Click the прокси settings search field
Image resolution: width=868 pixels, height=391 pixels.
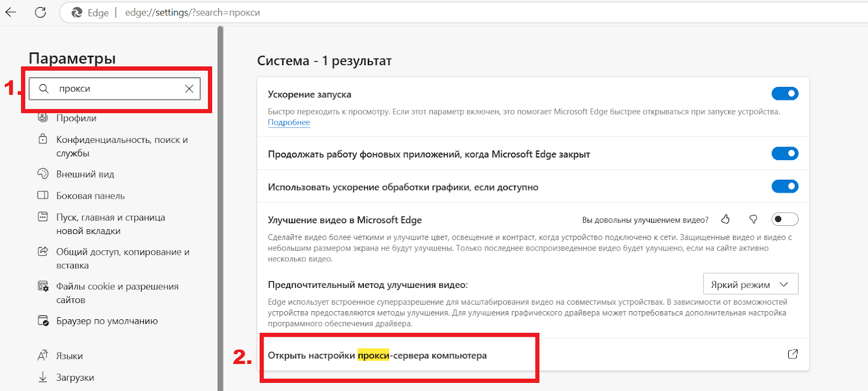click(114, 89)
